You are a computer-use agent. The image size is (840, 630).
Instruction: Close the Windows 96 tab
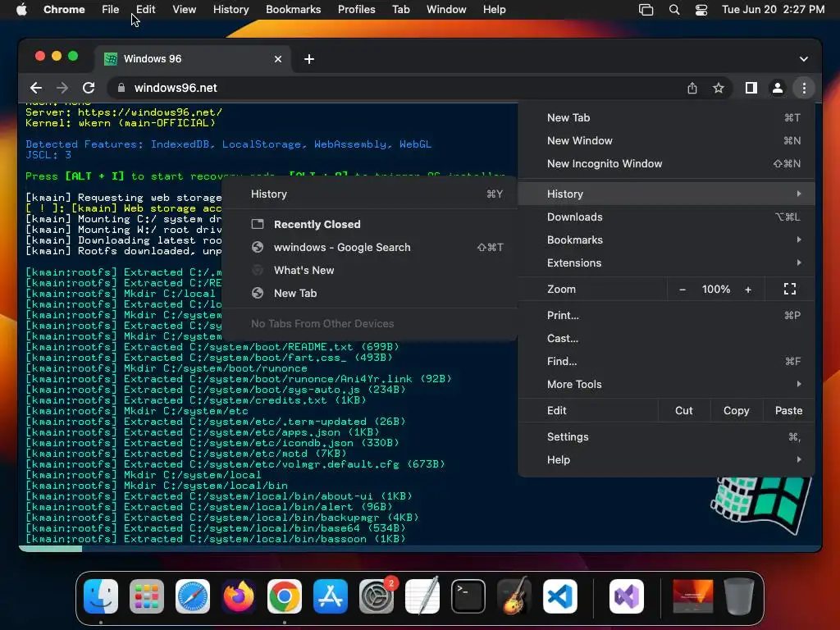(x=278, y=59)
